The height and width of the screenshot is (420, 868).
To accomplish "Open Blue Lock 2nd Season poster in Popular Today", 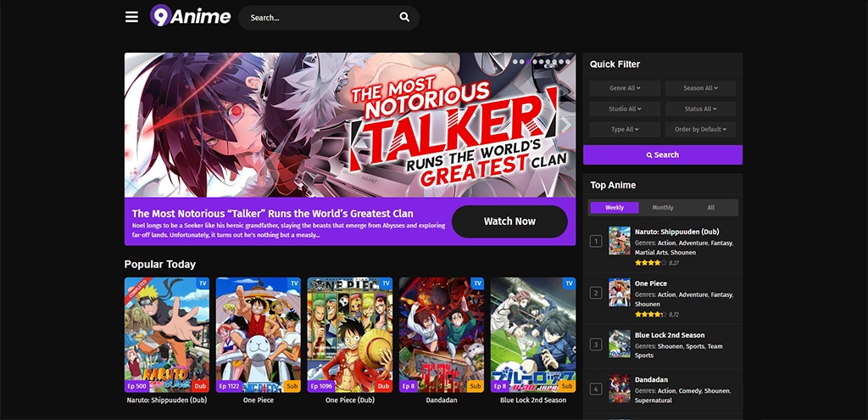I will (x=533, y=334).
